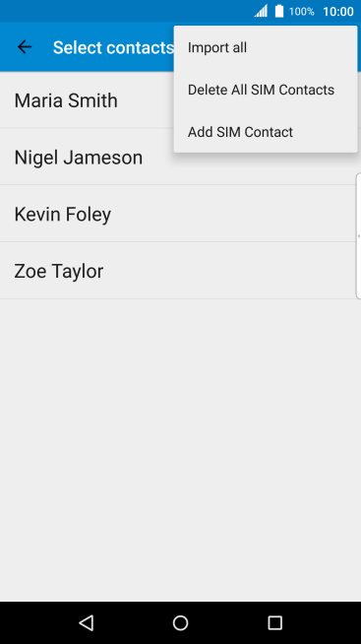This screenshot has width=361, height=644.
Task: Tap the 10:00 clock in status bar
Action: (x=338, y=12)
